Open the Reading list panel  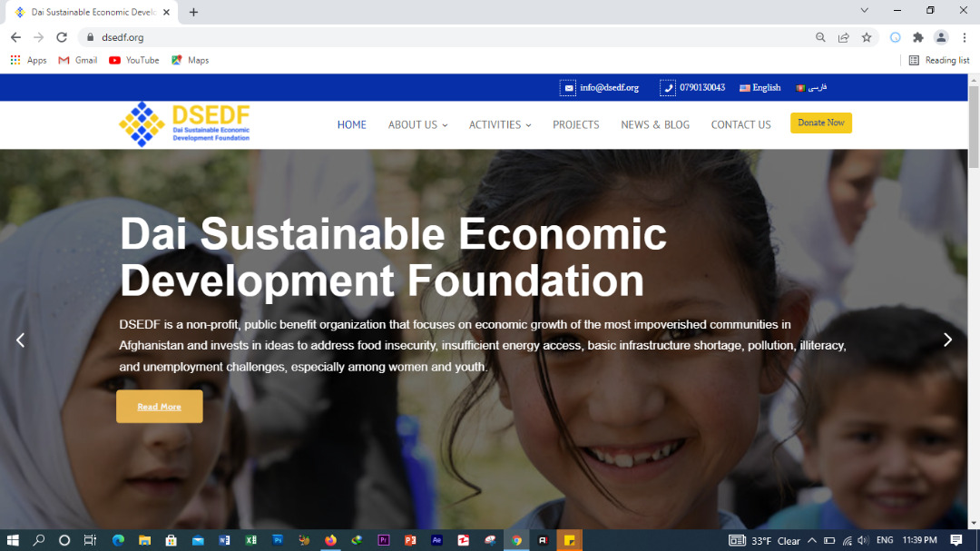coord(939,60)
